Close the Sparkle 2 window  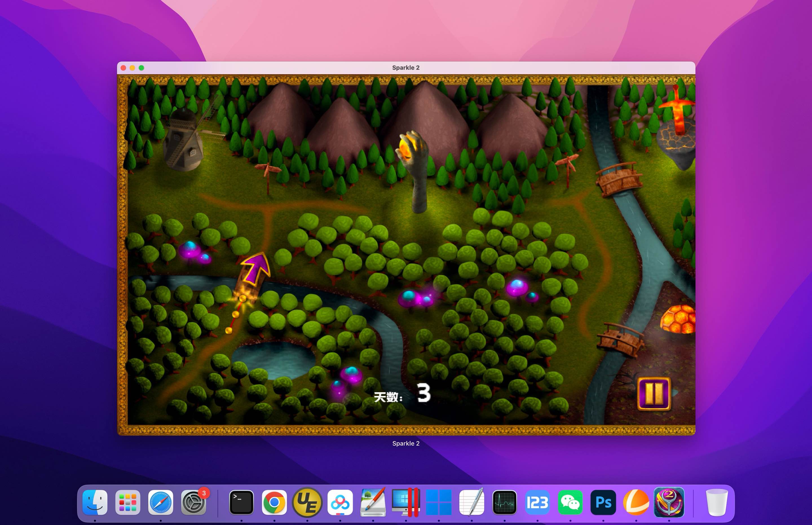tap(123, 68)
